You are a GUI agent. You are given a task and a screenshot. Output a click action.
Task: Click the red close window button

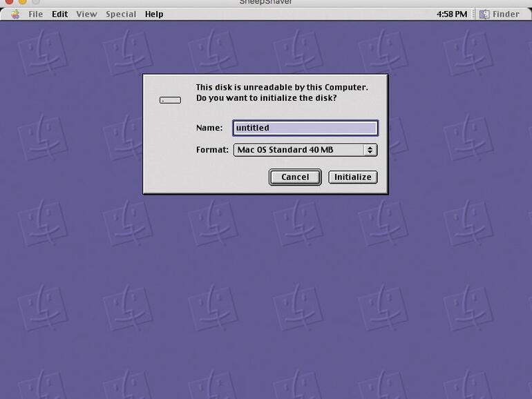point(9,1)
